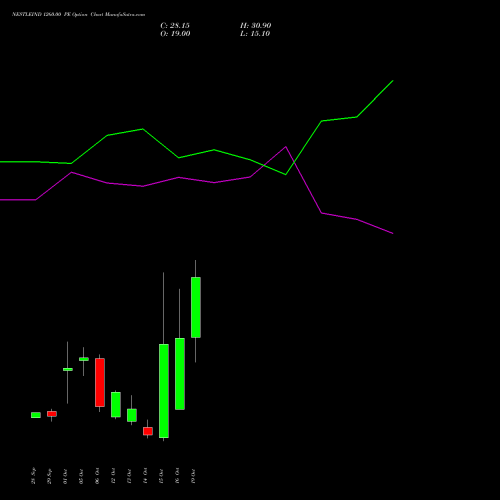The width and height of the screenshot is (500, 500).
Task: Click the 12 Oct date label
Action: point(113,476)
